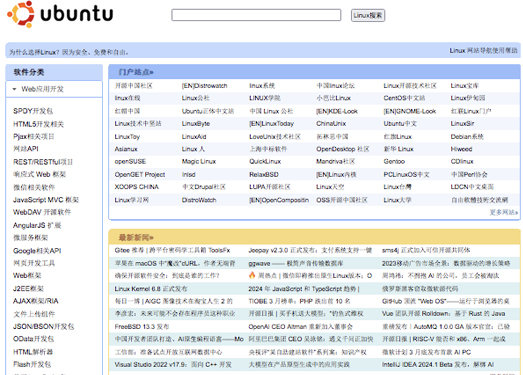
Task: Open the LUPA开源社区 link
Action: coord(270,187)
